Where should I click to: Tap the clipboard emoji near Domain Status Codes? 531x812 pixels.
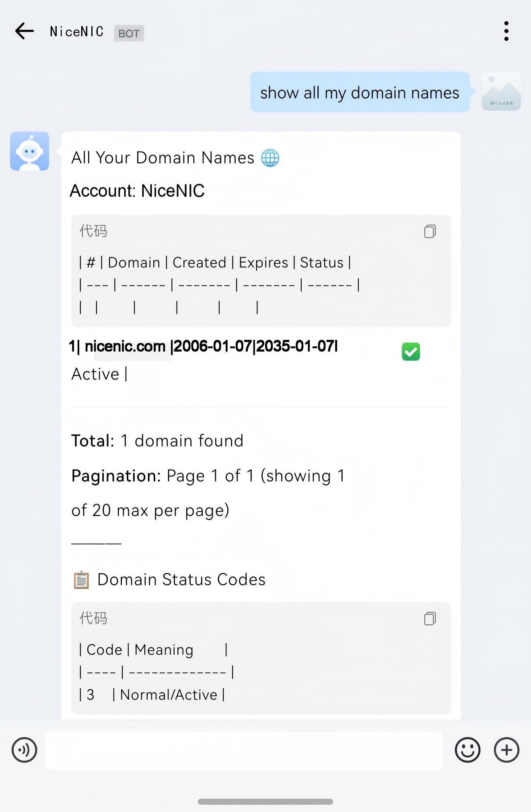pos(81,580)
